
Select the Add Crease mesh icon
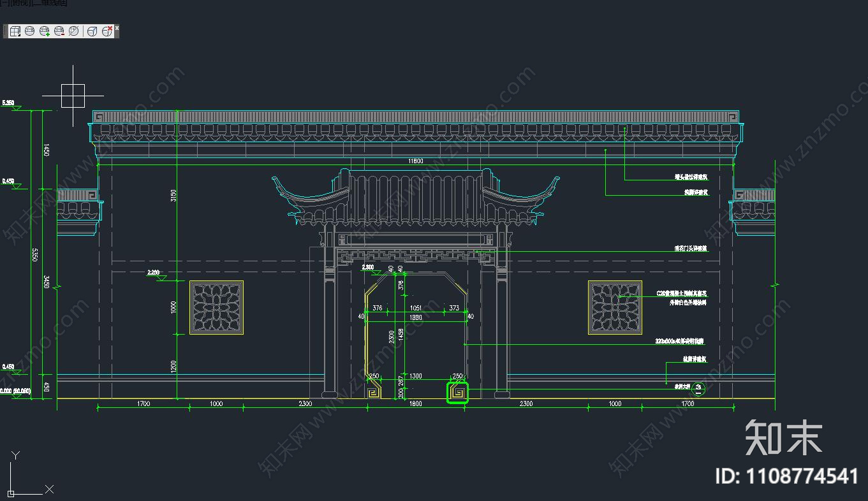92,31
